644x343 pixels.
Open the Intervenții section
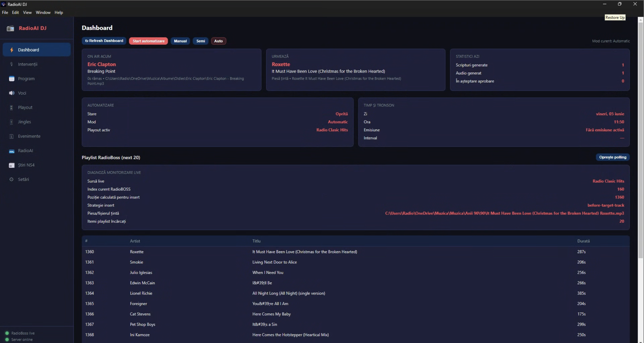37,64
